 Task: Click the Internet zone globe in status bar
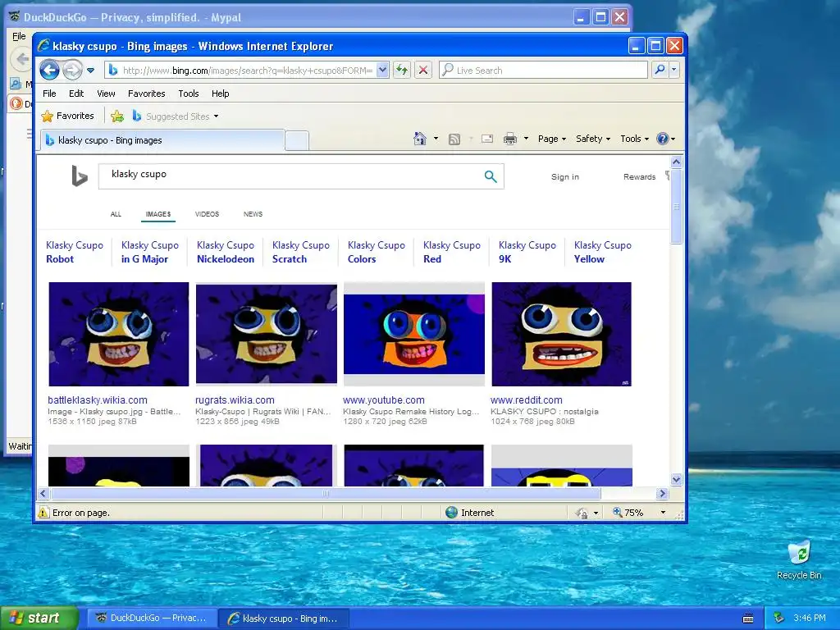pos(452,513)
